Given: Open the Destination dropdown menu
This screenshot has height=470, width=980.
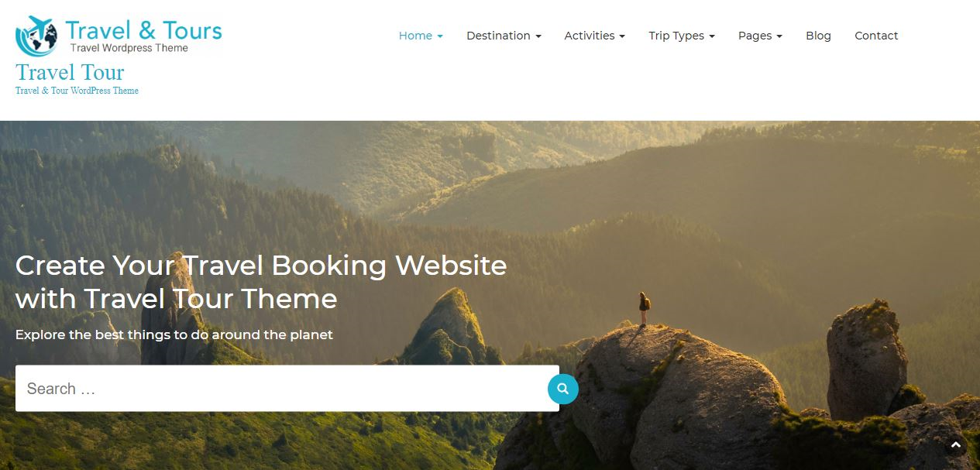Looking at the screenshot, I should click(x=504, y=36).
